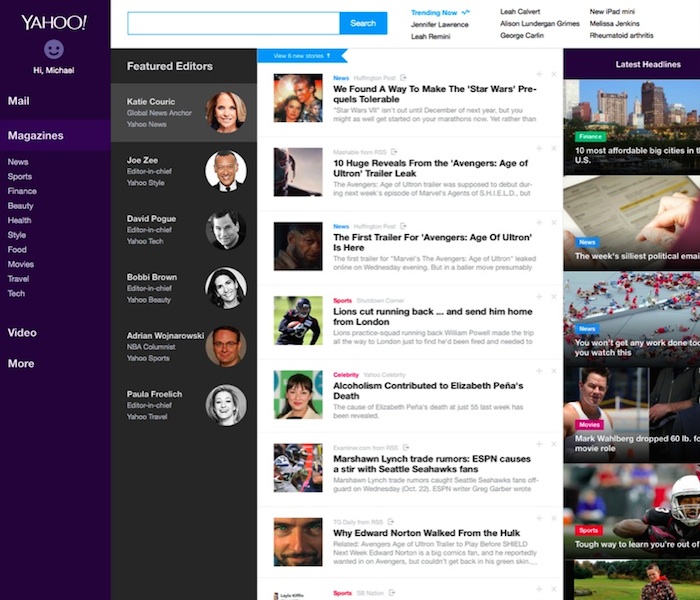Open Joe Zee's editor profile photo

point(226,171)
